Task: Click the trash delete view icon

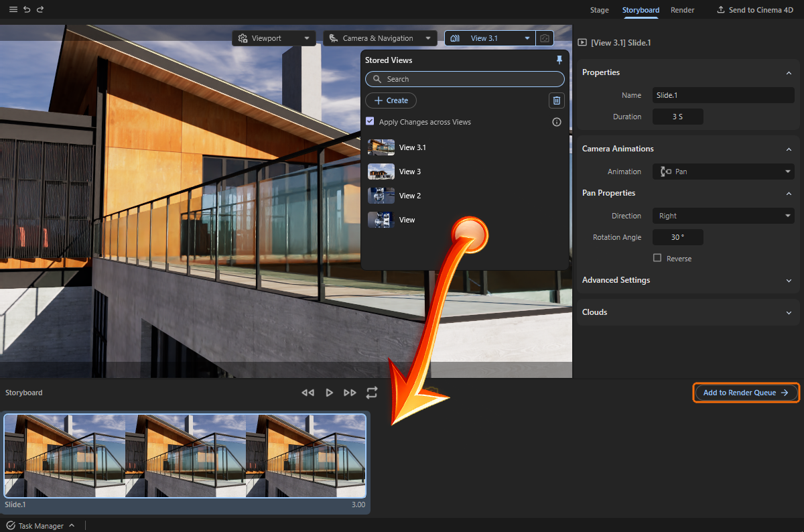Action: click(557, 101)
